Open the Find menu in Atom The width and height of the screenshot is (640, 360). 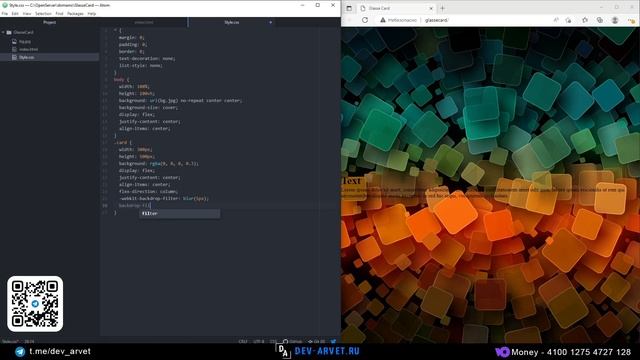[x=59, y=13]
